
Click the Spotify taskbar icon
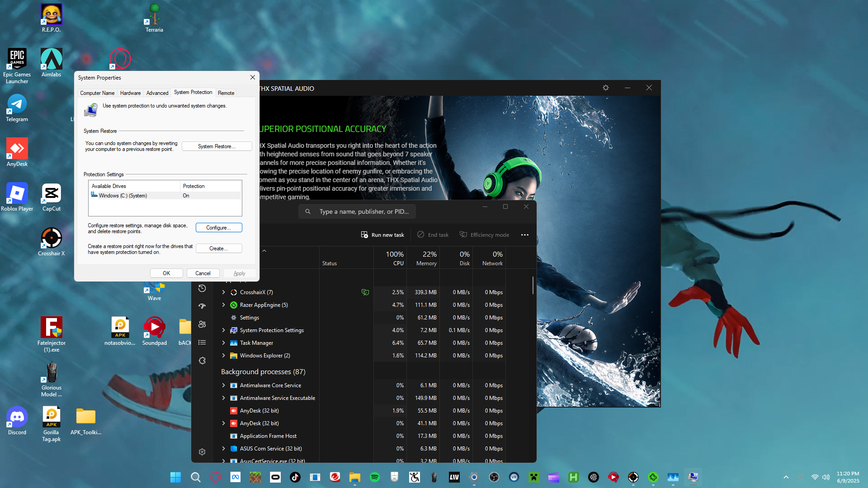click(x=375, y=477)
